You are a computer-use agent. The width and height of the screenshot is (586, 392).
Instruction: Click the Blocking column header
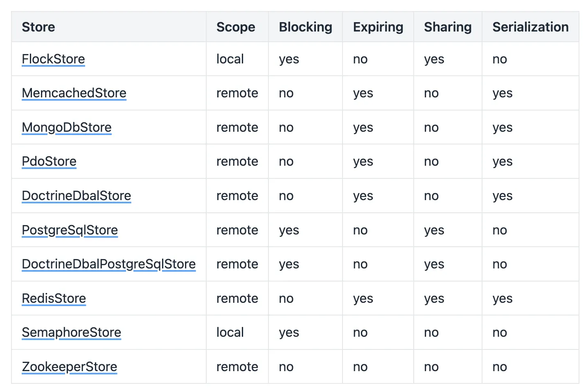click(305, 27)
